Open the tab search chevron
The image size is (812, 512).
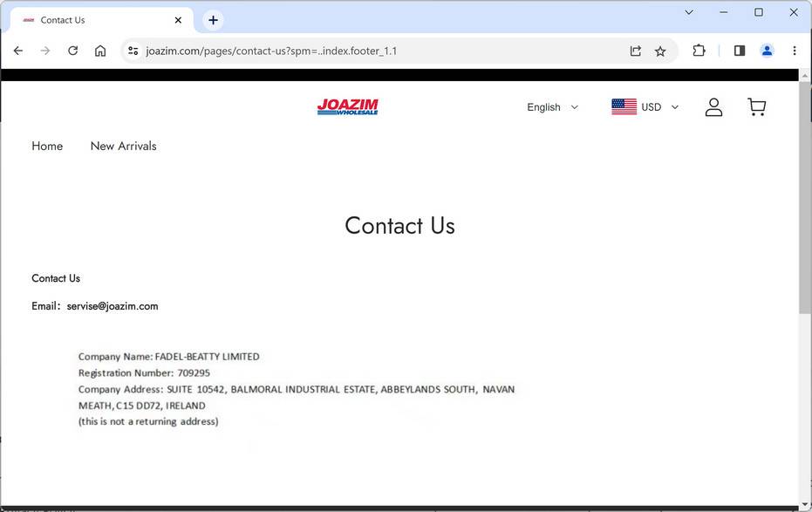689,12
